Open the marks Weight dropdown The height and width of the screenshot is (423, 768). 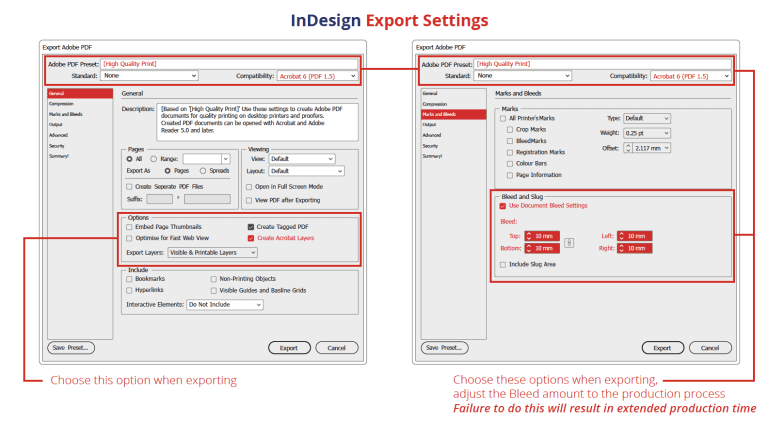(647, 133)
